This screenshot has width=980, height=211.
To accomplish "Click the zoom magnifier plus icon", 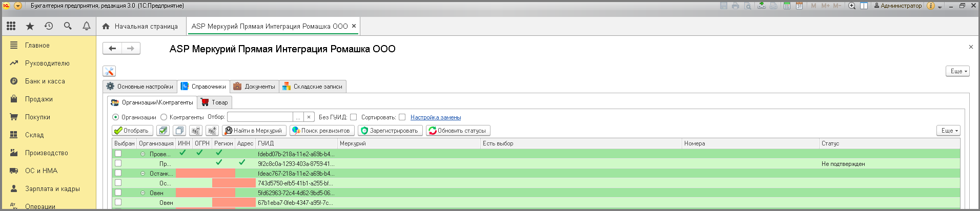I will (x=852, y=6).
